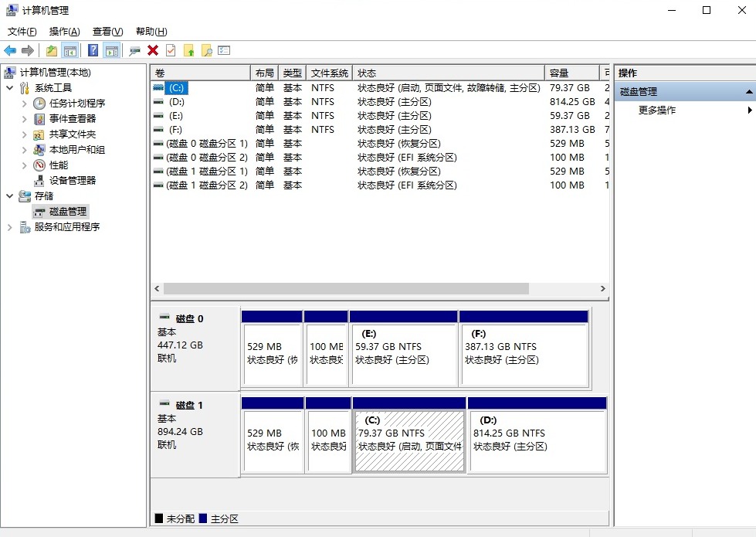
Task: Open the 更多操作 submenu arrow
Action: 748,110
